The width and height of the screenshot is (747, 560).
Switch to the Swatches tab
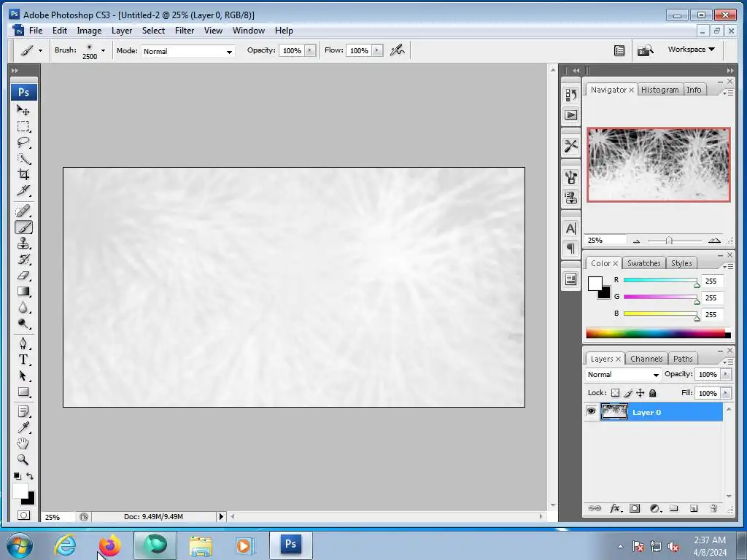643,263
